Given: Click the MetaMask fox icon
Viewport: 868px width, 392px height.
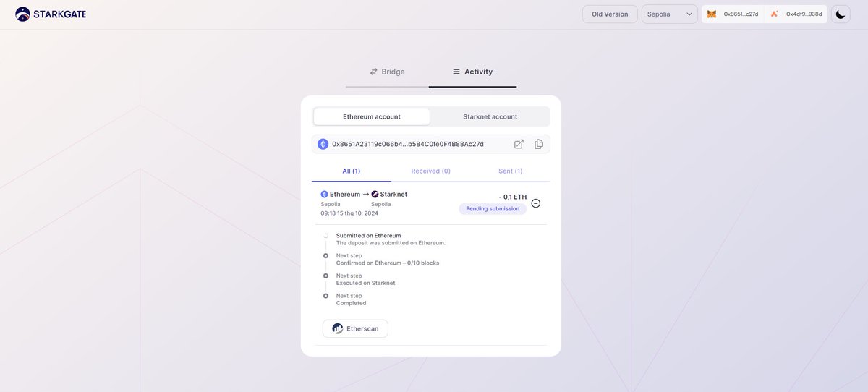Looking at the screenshot, I should point(712,14).
